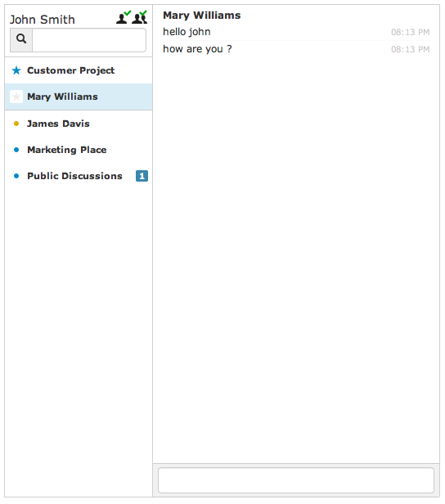This screenshot has width=445, height=504.
Task: Click the group users status icon
Action: click(x=140, y=17)
